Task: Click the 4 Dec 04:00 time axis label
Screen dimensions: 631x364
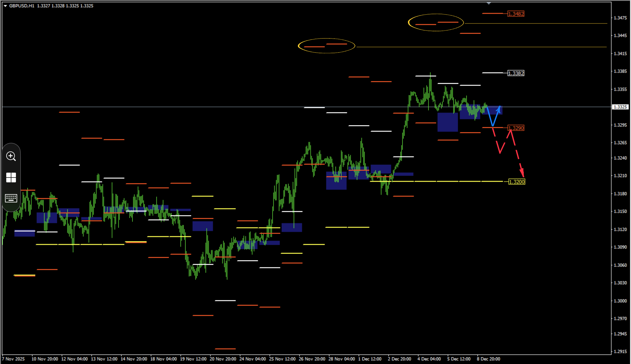Action: click(x=429, y=359)
